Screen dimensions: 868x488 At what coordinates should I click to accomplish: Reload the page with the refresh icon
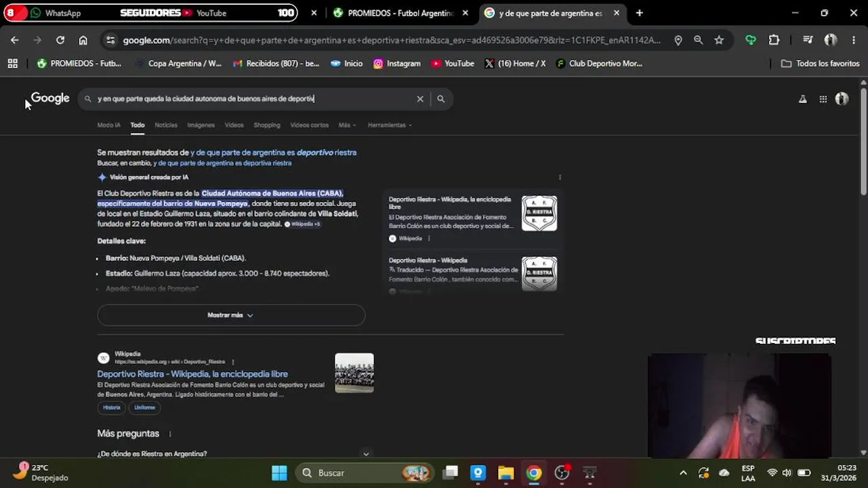(x=60, y=40)
